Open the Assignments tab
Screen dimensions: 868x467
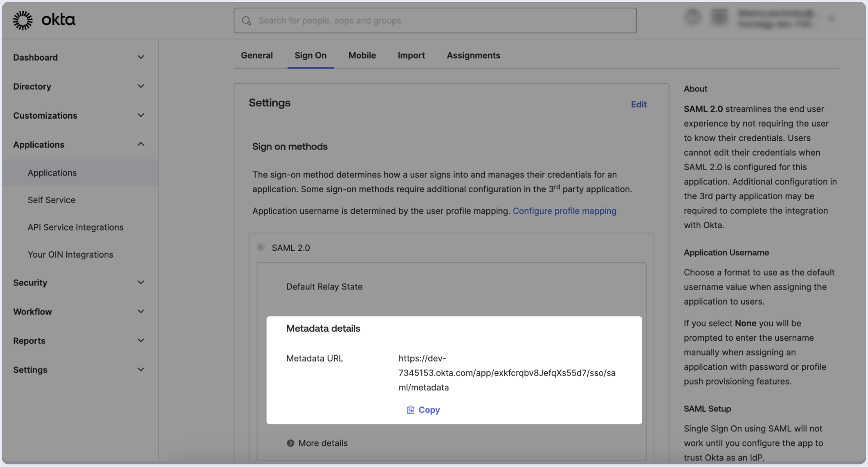(473, 55)
